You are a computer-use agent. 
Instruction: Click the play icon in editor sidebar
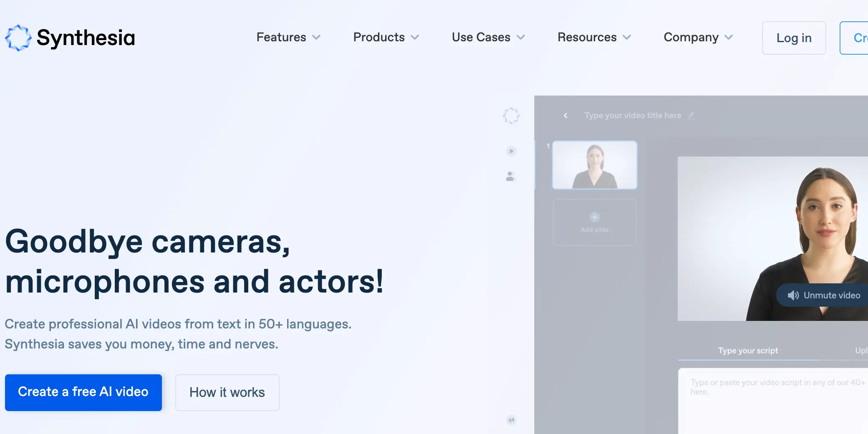[x=511, y=151]
